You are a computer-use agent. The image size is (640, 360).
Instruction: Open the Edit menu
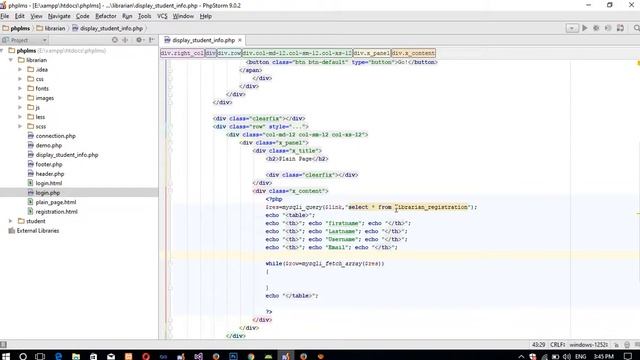(20, 16)
